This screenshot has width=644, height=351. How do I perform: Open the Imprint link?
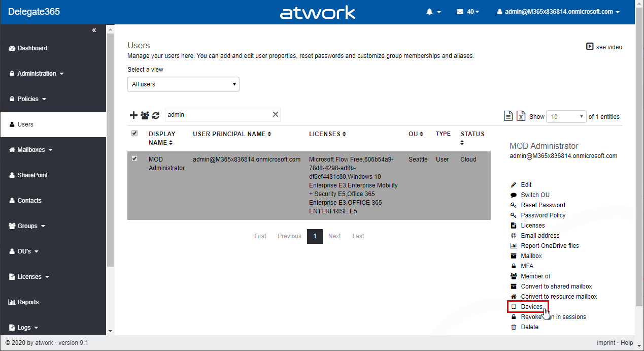tap(606, 343)
